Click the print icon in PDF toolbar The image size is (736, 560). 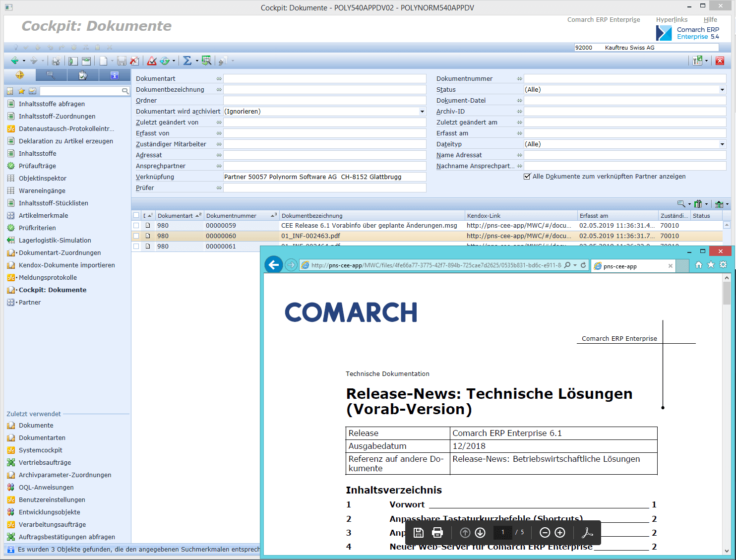pos(437,532)
